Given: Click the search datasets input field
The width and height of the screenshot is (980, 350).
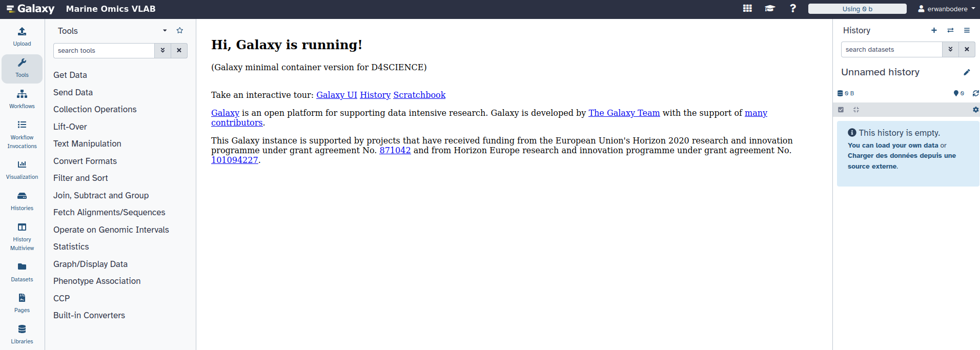Looking at the screenshot, I should click(891, 50).
